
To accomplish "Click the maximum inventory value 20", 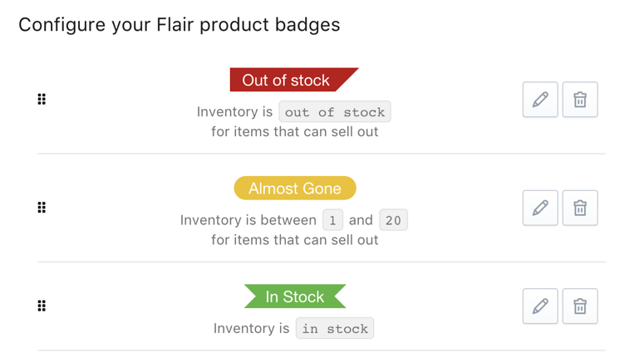I will [x=393, y=221].
